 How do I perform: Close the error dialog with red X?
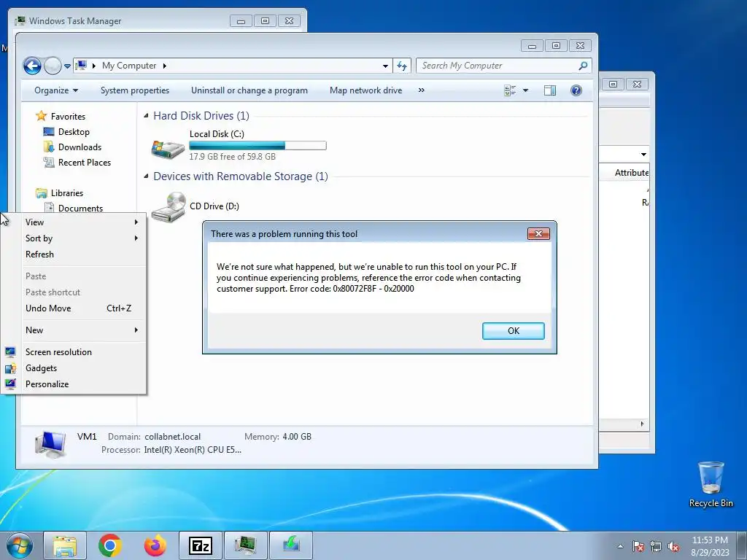point(538,233)
